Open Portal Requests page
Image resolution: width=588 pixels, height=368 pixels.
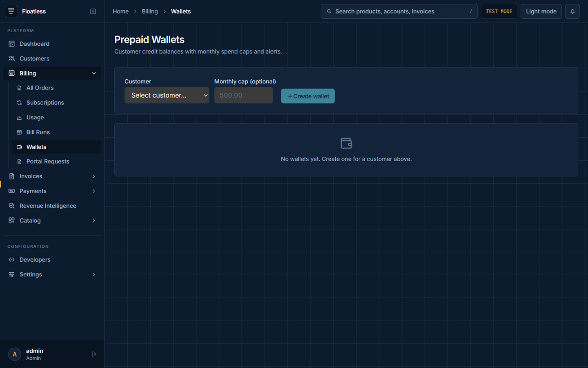(56, 162)
